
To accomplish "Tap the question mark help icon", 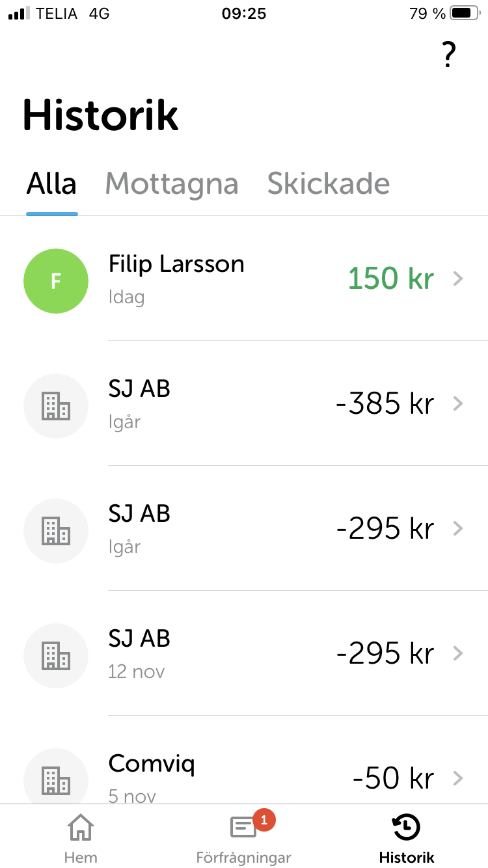I will [448, 55].
